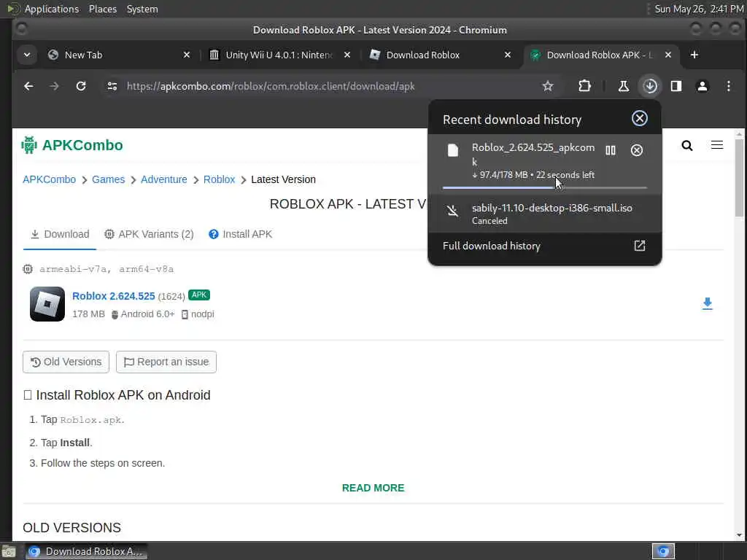Expand instructions with READ MORE
Screen dimensions: 747x560
(373, 488)
